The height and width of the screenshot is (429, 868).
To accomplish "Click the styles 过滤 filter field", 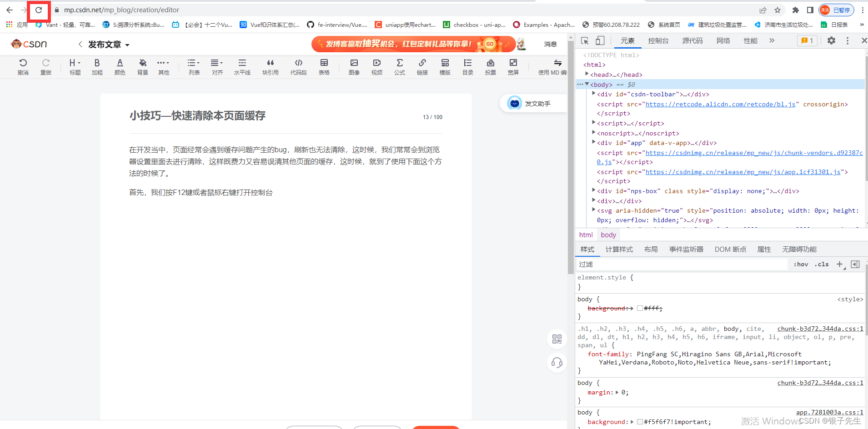I will [682, 264].
